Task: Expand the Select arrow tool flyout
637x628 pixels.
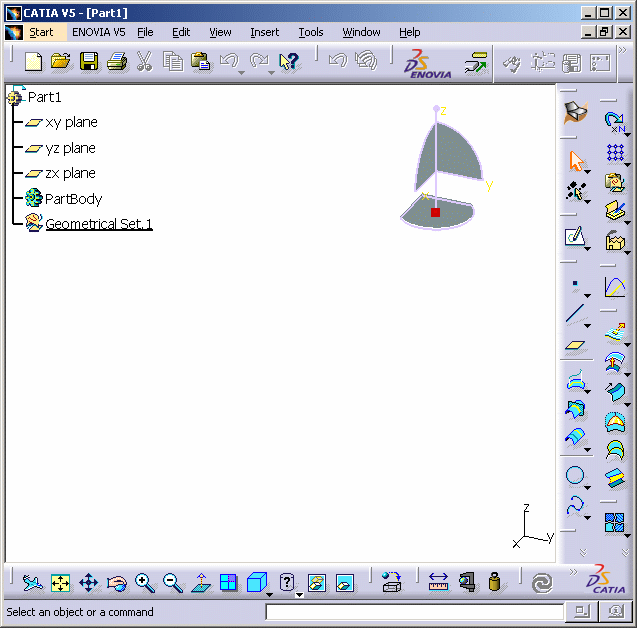Action: (587, 172)
